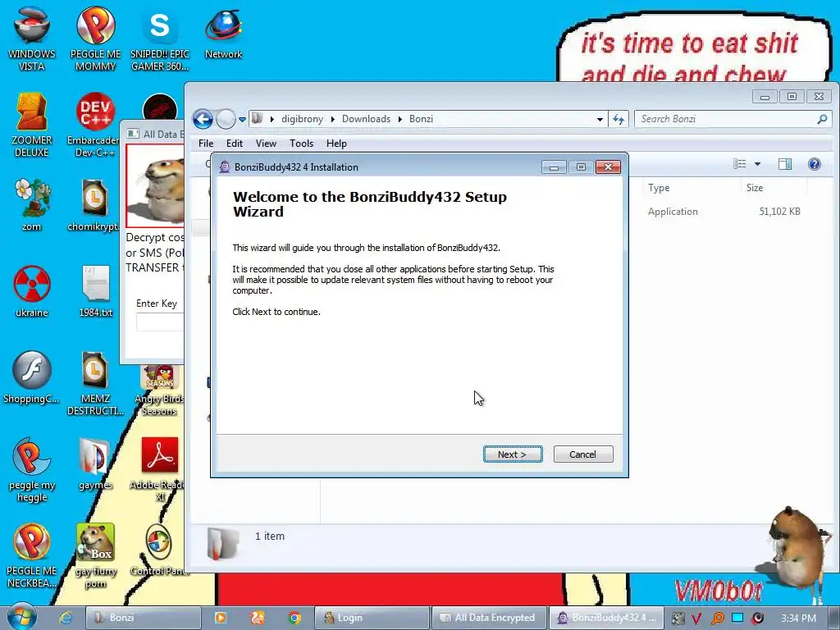Select the ZOOMER DELUXE desktop icon
This screenshot has height=630, width=840.
pyautogui.click(x=32, y=125)
